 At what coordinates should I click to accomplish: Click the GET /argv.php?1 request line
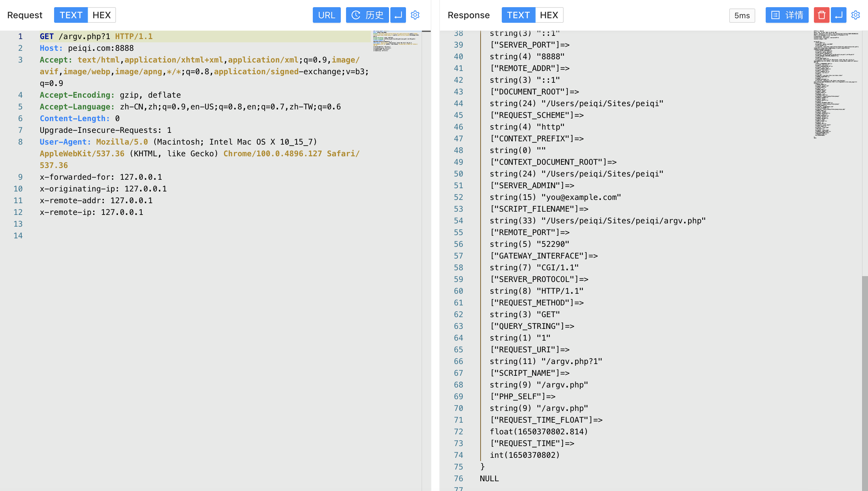(96, 36)
